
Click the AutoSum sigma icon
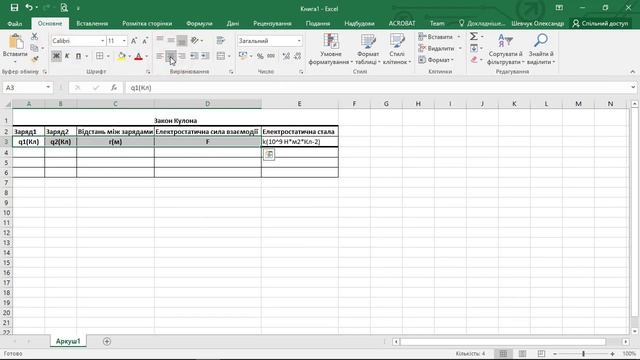click(x=473, y=37)
